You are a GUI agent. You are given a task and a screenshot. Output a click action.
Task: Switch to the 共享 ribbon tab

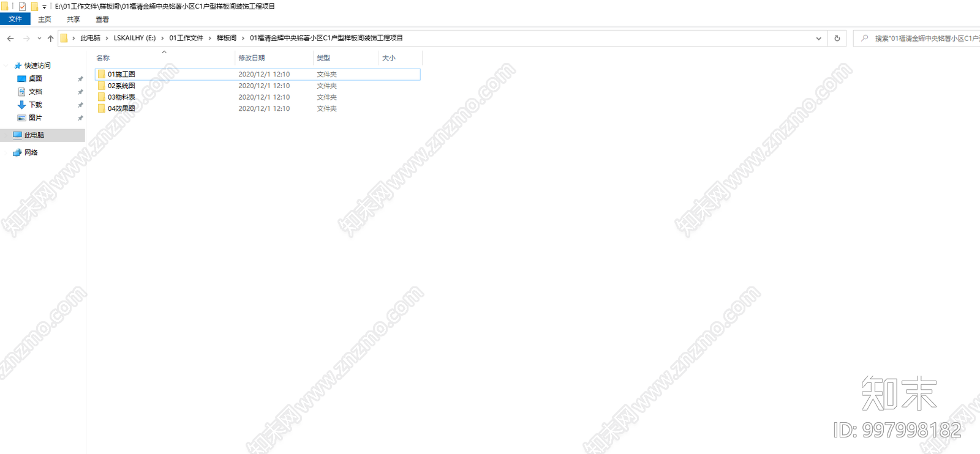tap(73, 19)
